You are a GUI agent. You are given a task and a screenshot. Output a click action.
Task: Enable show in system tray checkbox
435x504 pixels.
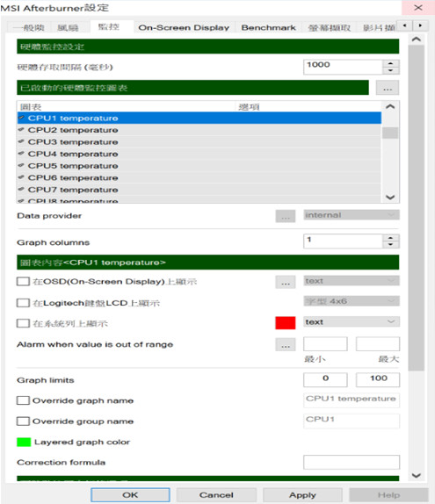coord(23,323)
